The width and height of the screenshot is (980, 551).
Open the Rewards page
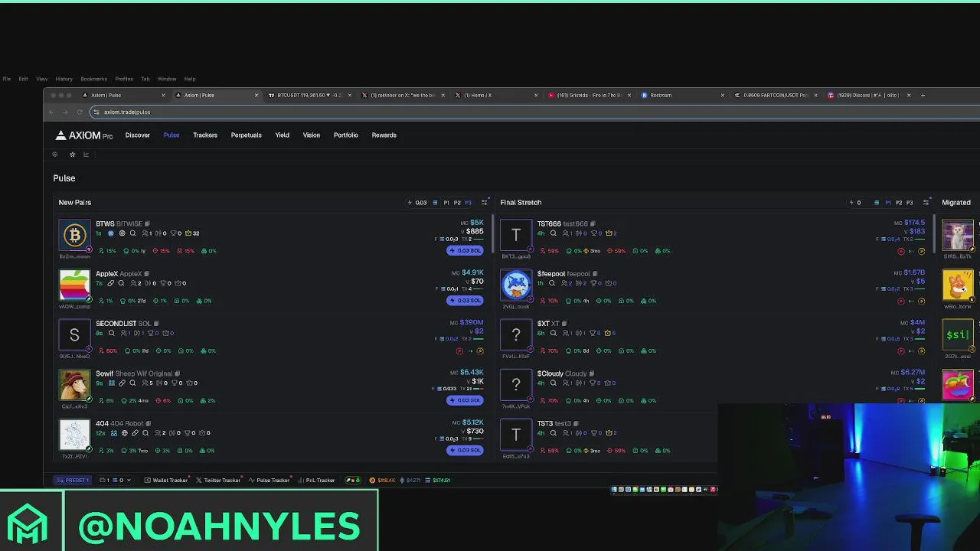click(384, 135)
